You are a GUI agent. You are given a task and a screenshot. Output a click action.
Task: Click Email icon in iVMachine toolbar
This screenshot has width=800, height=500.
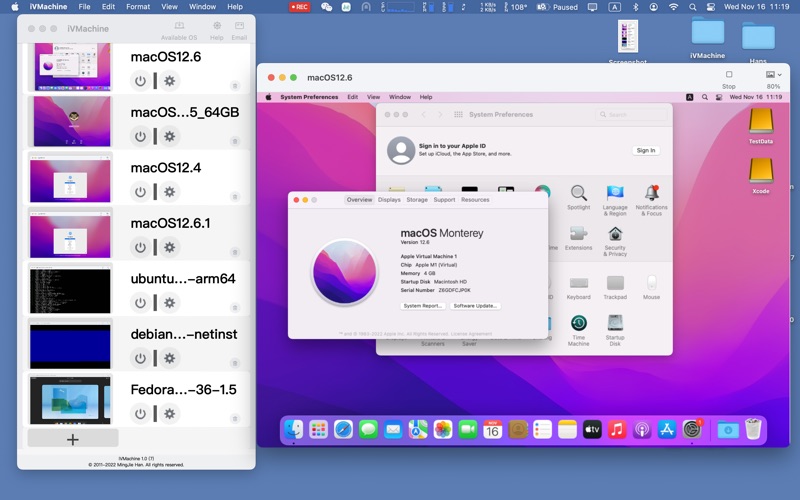coord(239,31)
